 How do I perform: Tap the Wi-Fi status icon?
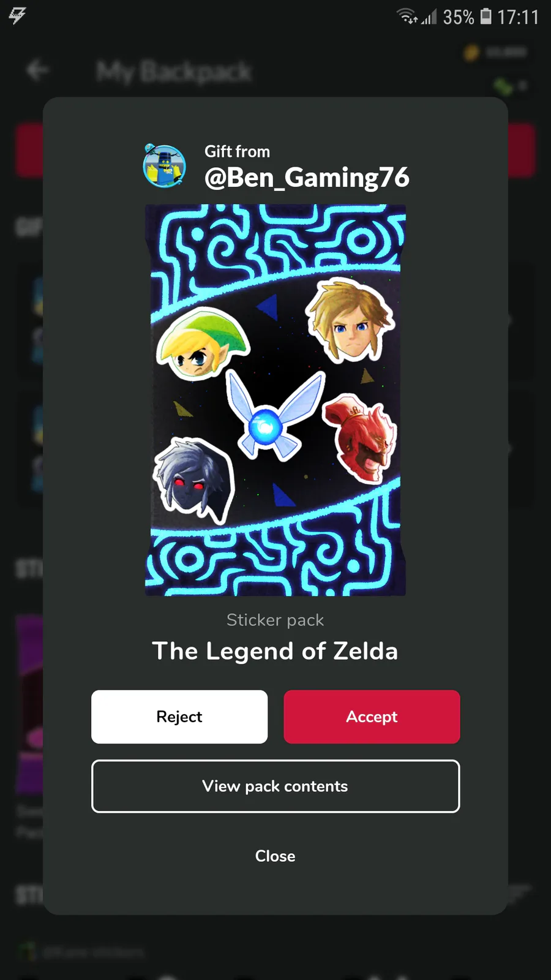tap(408, 16)
